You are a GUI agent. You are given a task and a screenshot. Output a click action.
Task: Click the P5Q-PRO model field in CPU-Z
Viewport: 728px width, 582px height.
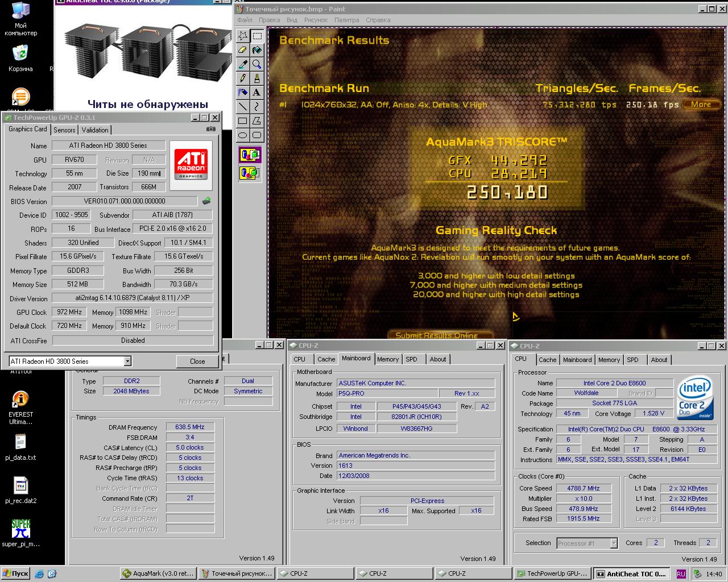(387, 393)
